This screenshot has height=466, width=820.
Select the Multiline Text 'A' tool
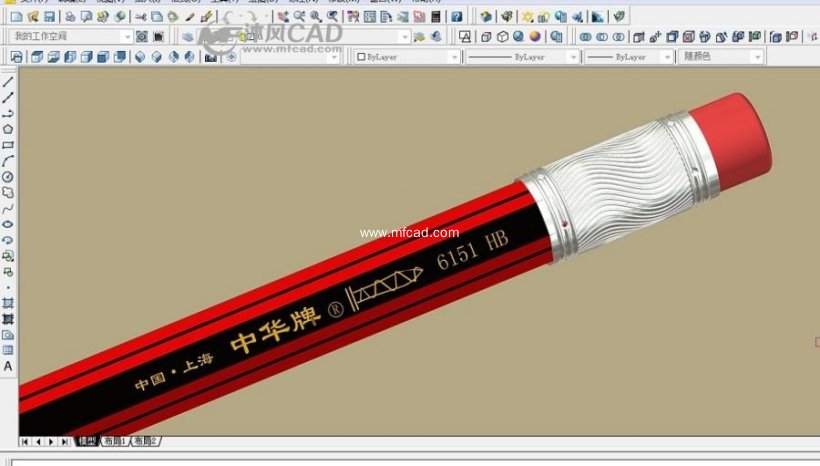point(8,366)
